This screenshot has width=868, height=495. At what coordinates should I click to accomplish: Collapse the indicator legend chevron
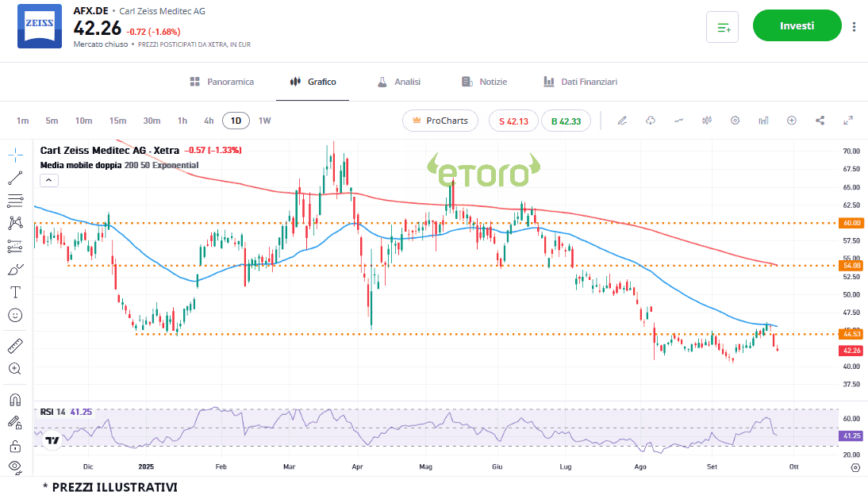tap(49, 180)
